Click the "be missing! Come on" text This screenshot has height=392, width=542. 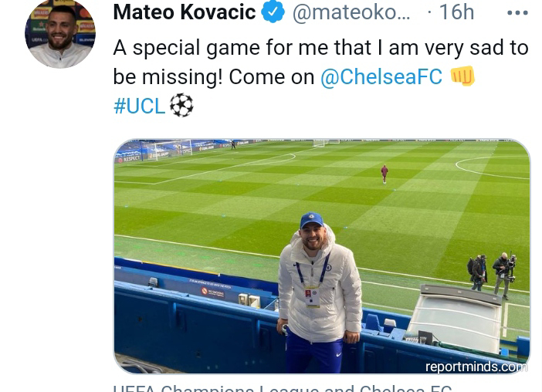click(214, 77)
